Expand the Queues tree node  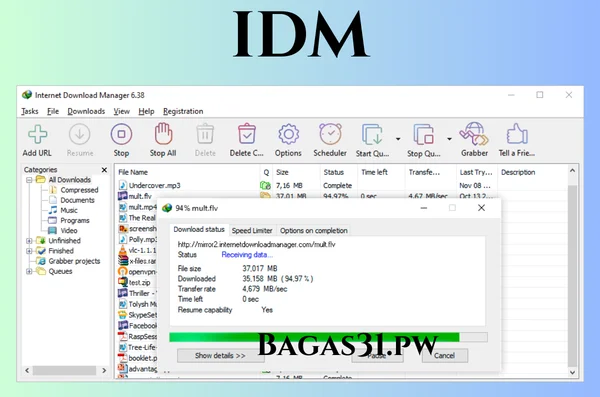tap(29, 271)
